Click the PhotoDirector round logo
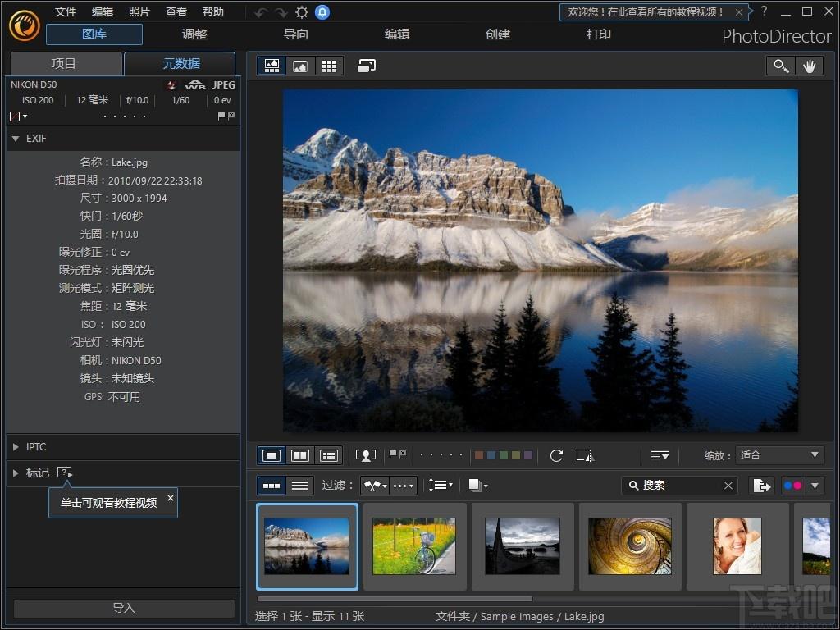 (24, 25)
